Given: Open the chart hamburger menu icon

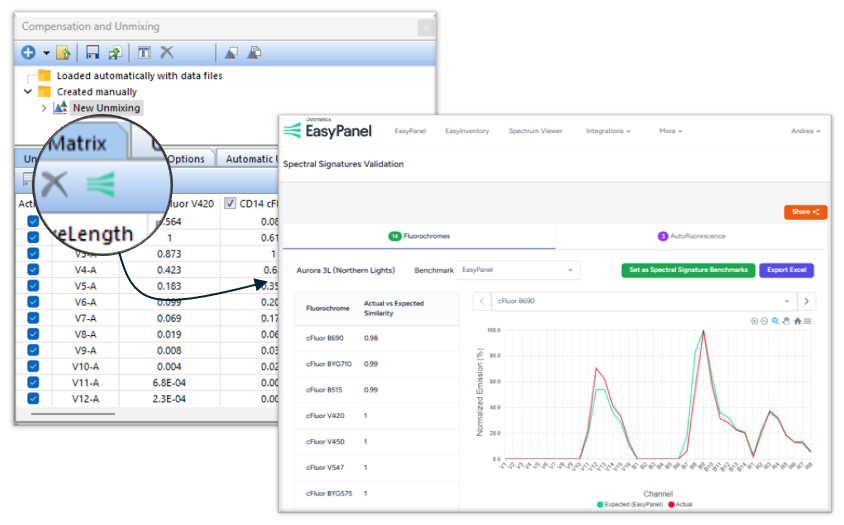Looking at the screenshot, I should click(x=808, y=320).
